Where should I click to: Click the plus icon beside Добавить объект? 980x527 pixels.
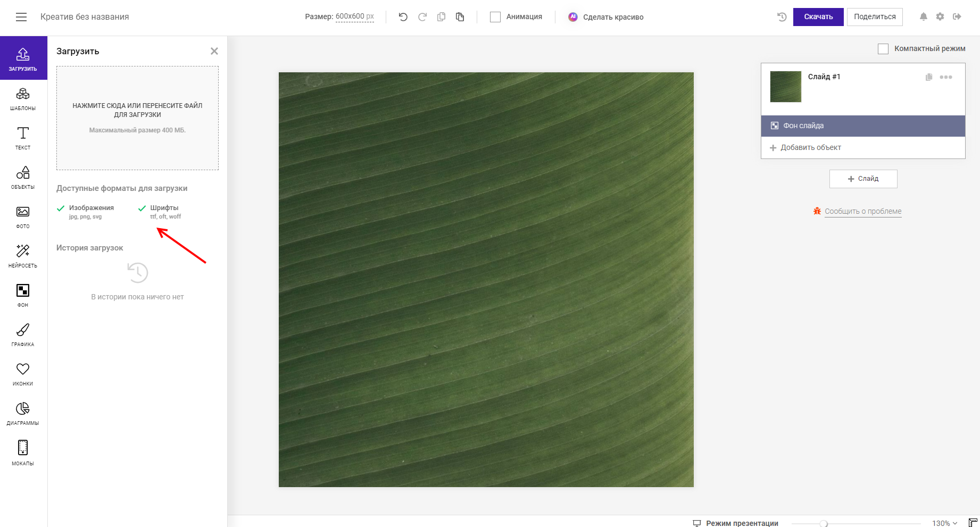tap(773, 148)
